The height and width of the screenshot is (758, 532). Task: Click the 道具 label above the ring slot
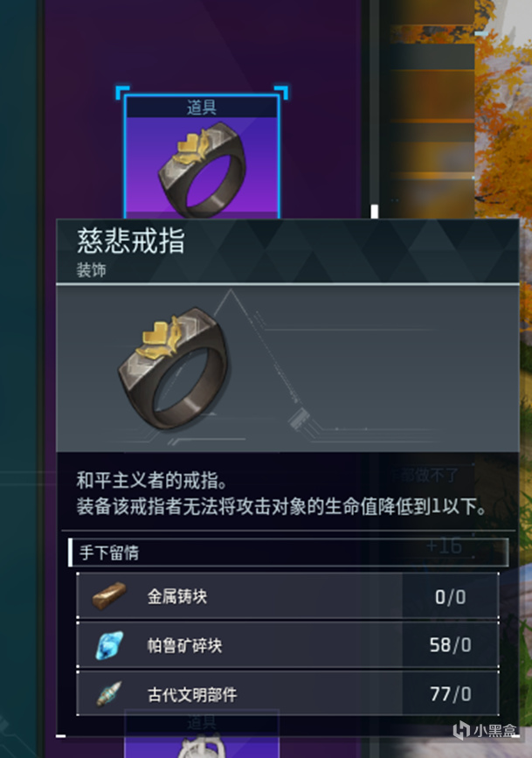[202, 108]
